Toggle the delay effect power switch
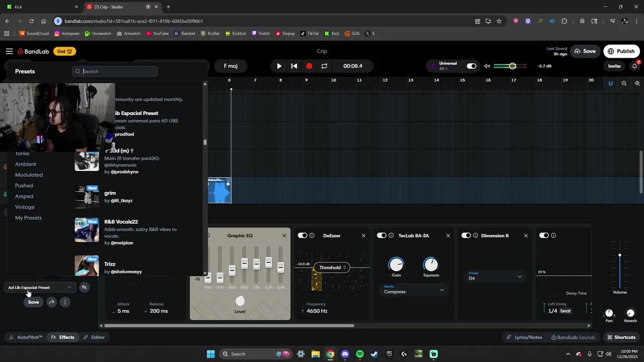Viewport: 644px width, 362px height. (544, 235)
